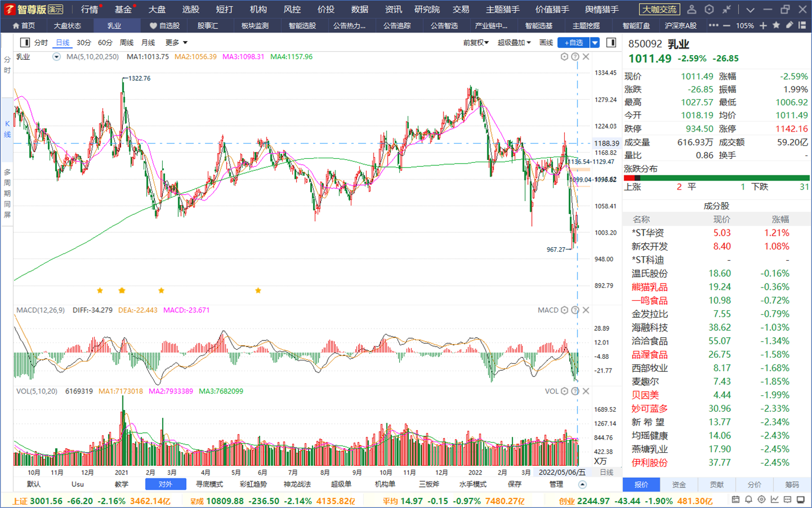Click the message bubble icon in status bar
Screen dimensions: 812x508
(x=788, y=499)
